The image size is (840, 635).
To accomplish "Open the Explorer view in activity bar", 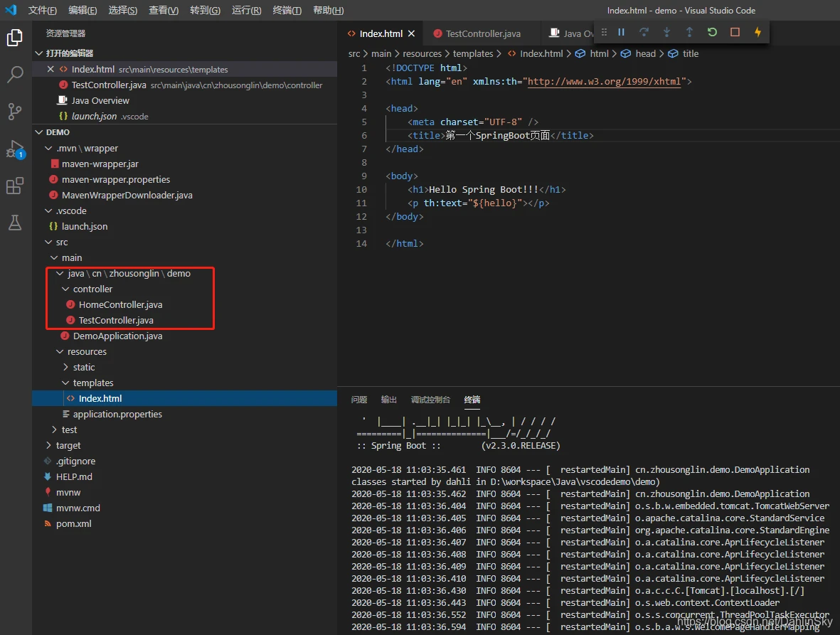I will [15, 38].
